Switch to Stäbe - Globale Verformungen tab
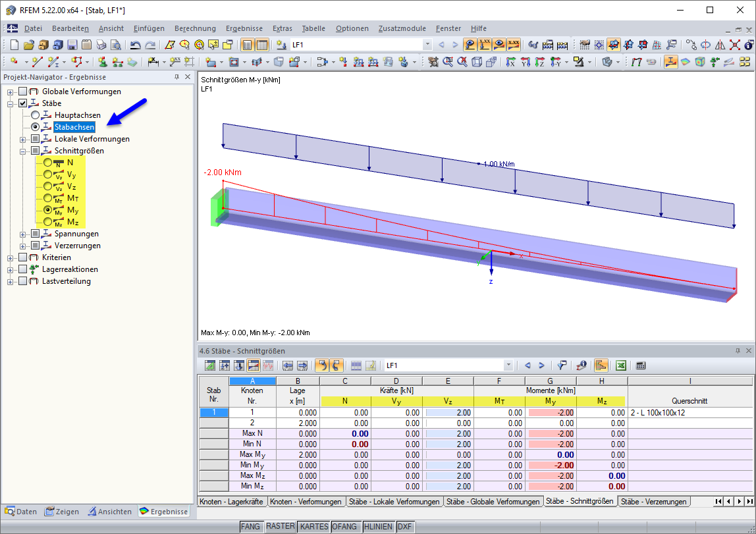 coord(493,502)
